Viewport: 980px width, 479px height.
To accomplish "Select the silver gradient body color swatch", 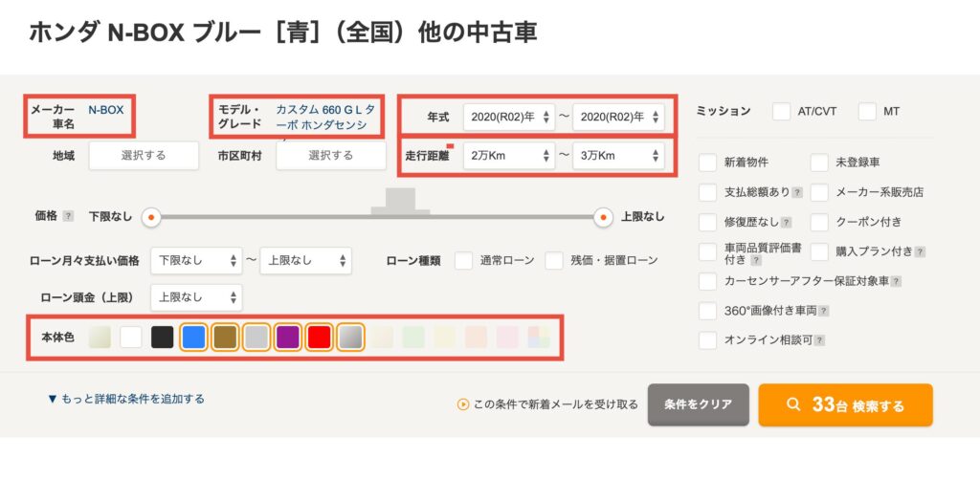I will (x=350, y=337).
